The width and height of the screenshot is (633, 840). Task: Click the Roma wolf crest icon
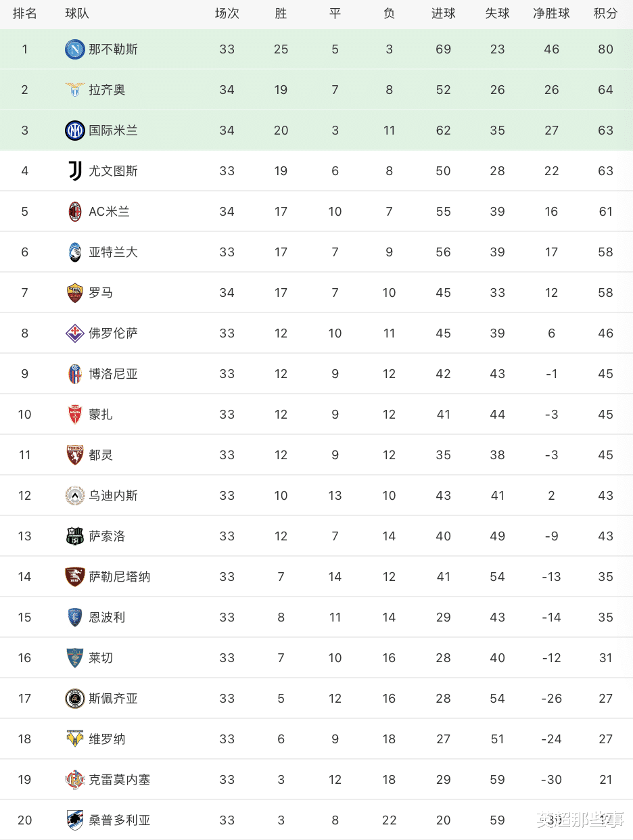[x=75, y=293]
